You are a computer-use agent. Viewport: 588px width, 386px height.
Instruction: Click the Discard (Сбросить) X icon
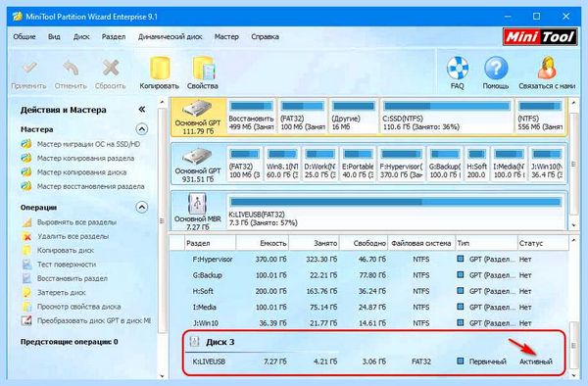(x=111, y=69)
